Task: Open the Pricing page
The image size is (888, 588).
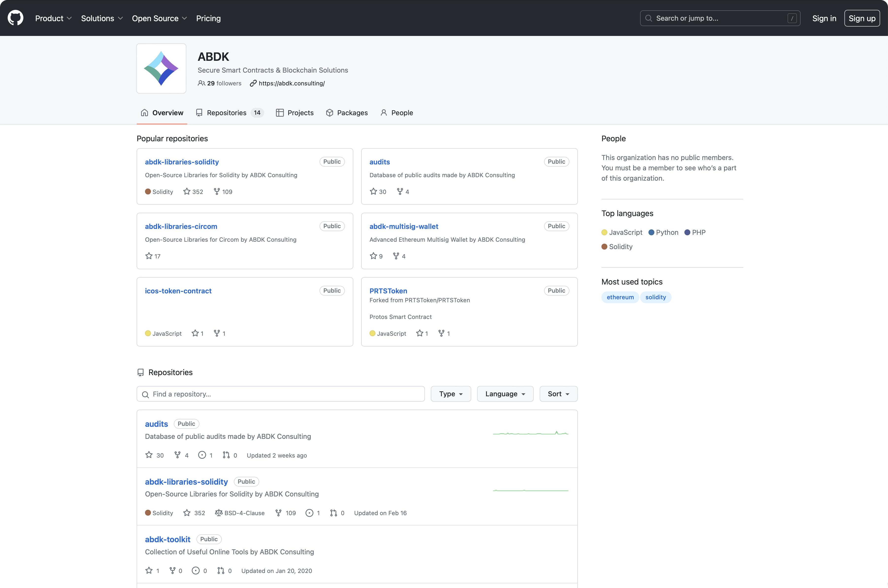Action: coord(209,18)
